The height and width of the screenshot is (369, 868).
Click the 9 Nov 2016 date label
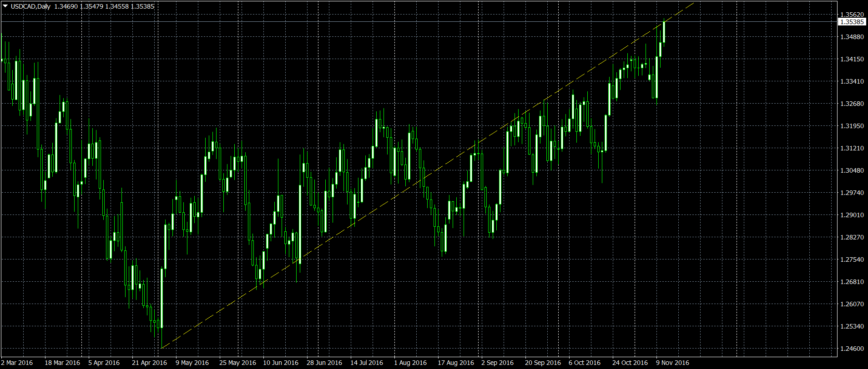(672, 363)
